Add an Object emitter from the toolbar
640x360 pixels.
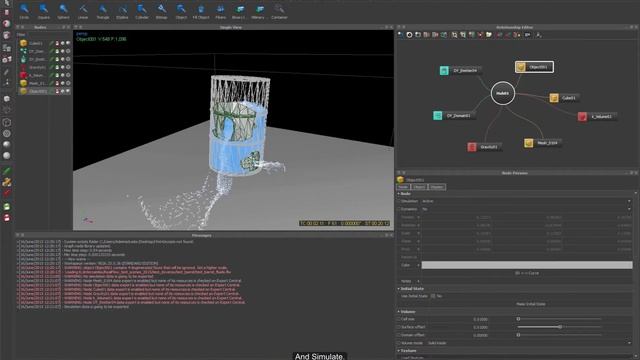pos(181,11)
